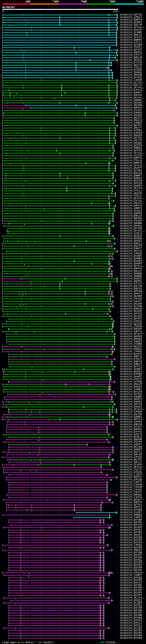The image size is (146, 644).
Task: Select hit label UniRef100_B9NCV7
Action: click(x=131, y=364)
